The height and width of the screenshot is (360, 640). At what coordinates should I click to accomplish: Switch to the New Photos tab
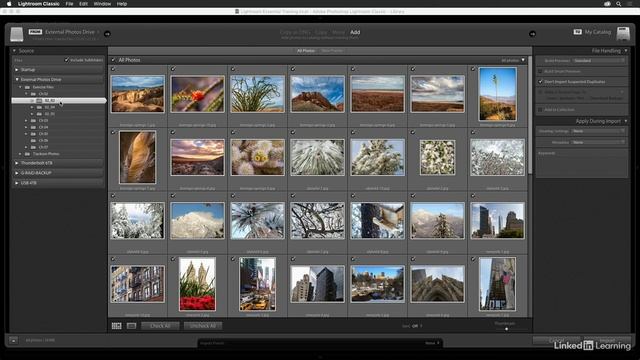[332, 51]
